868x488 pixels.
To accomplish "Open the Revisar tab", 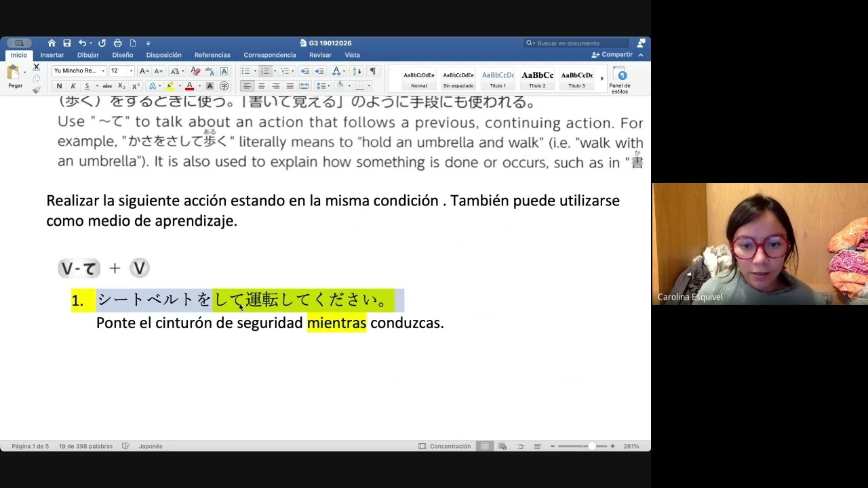I will (320, 55).
